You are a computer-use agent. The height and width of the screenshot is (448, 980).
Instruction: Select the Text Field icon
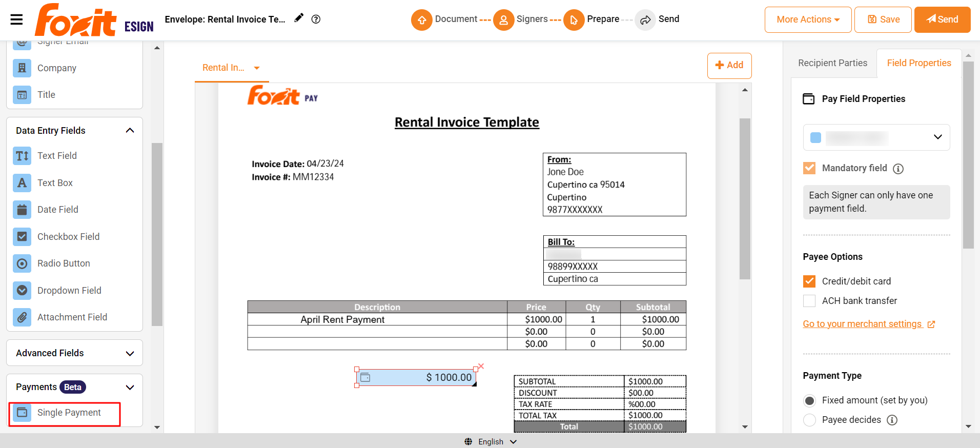[22, 156]
